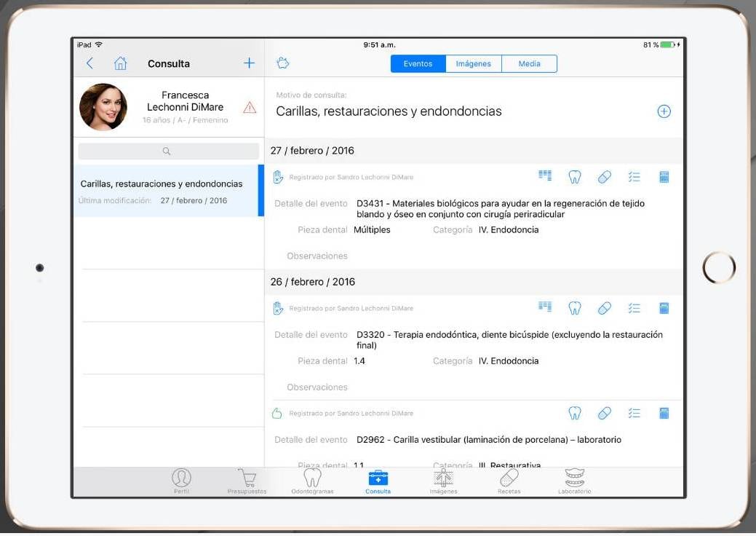The width and height of the screenshot is (756, 536).
Task: Tap the home icon in Consulta header
Action: click(x=120, y=63)
